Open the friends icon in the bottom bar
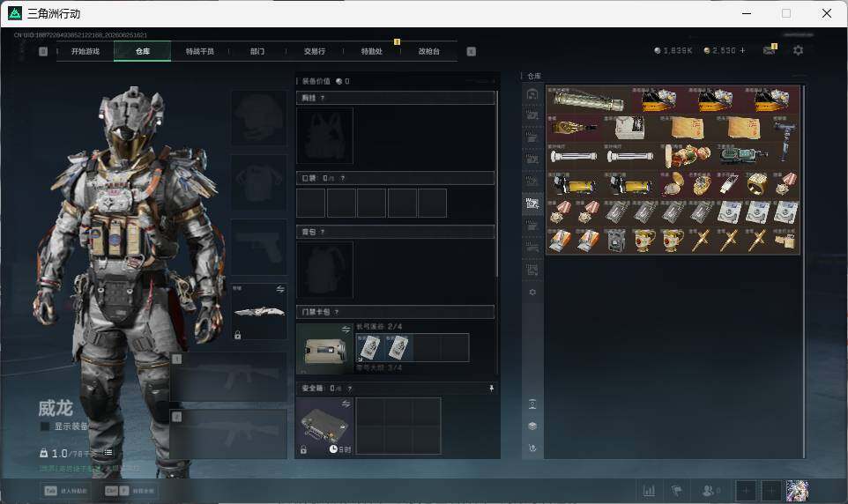Image resolution: width=848 pixels, height=504 pixels. [710, 491]
